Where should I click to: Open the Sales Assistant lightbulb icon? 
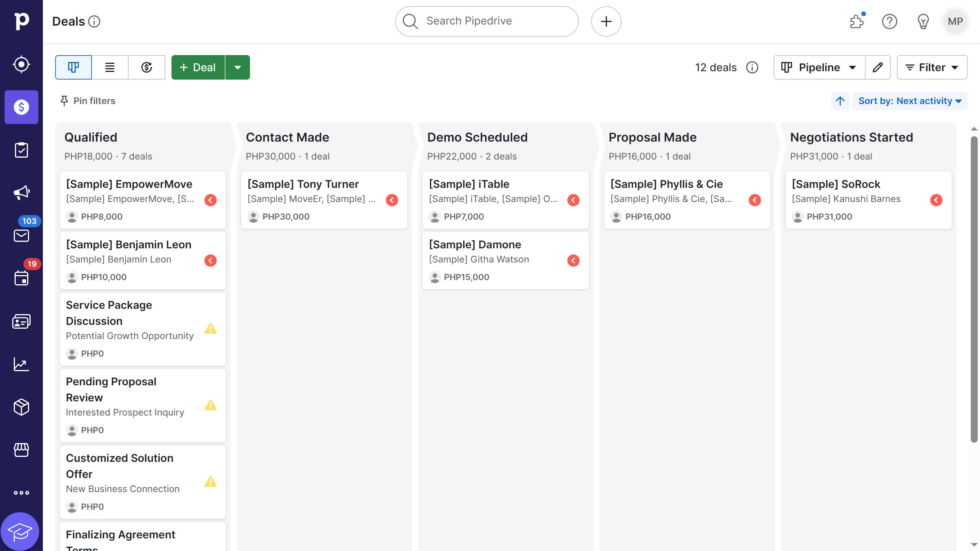tap(922, 21)
